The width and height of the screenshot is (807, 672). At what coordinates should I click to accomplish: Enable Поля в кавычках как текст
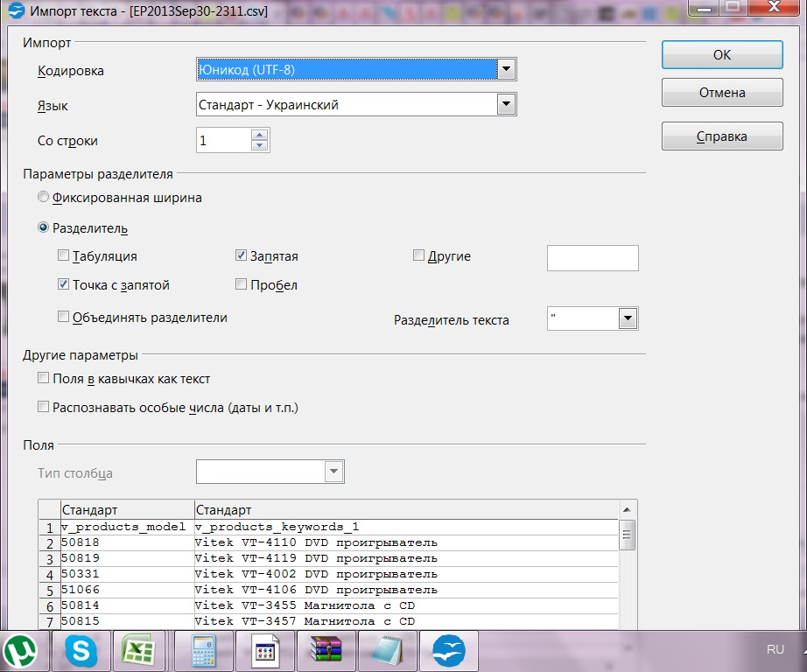pyautogui.click(x=43, y=378)
